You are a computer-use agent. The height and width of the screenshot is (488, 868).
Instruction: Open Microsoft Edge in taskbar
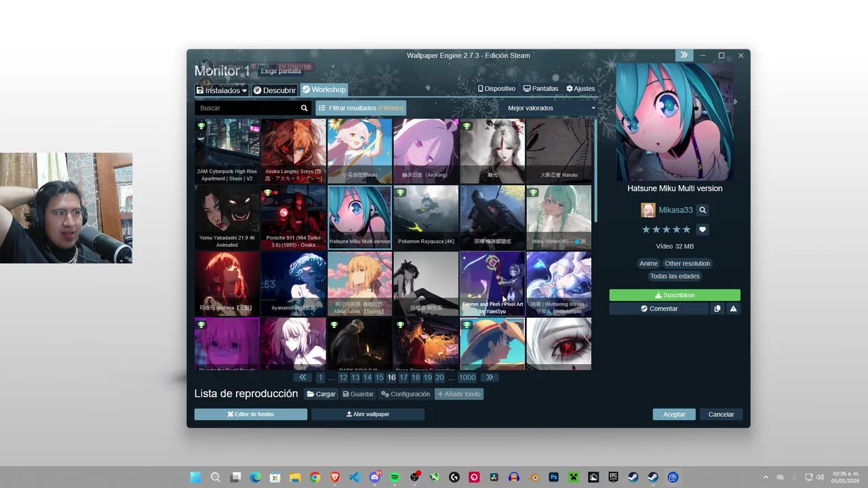(x=255, y=477)
